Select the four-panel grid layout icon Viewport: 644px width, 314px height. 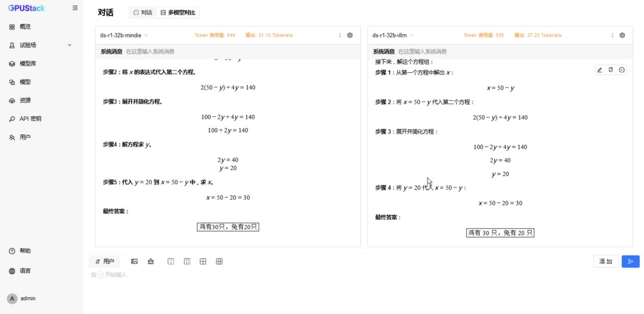[x=203, y=261]
